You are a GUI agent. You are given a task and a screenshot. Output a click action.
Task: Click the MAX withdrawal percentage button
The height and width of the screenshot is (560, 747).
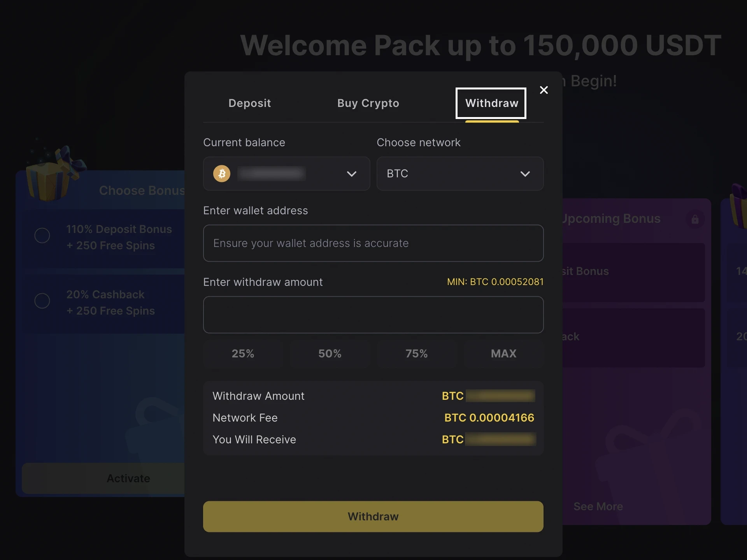pos(503,353)
